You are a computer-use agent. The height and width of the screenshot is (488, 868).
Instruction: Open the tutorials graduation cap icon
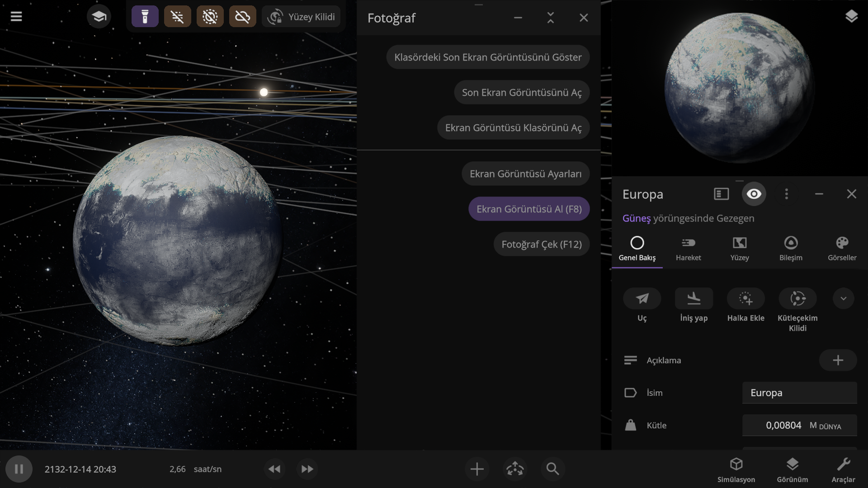[x=99, y=17]
